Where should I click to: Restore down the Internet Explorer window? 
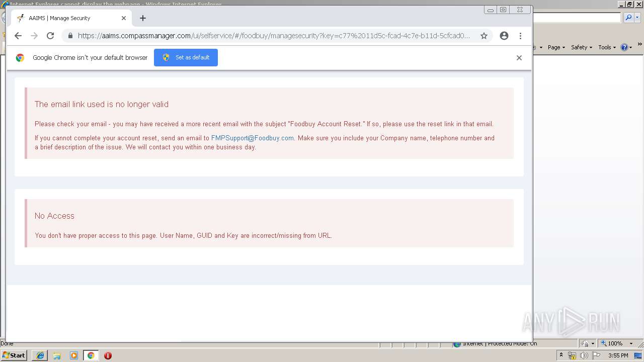tap(629, 4)
